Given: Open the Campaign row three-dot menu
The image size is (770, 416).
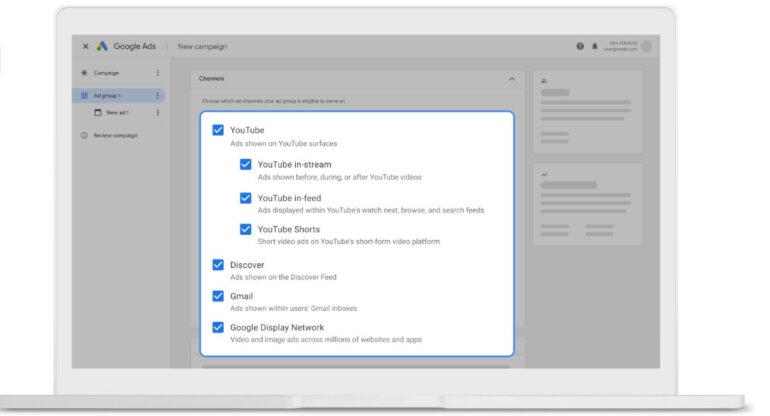Looking at the screenshot, I should (x=158, y=73).
